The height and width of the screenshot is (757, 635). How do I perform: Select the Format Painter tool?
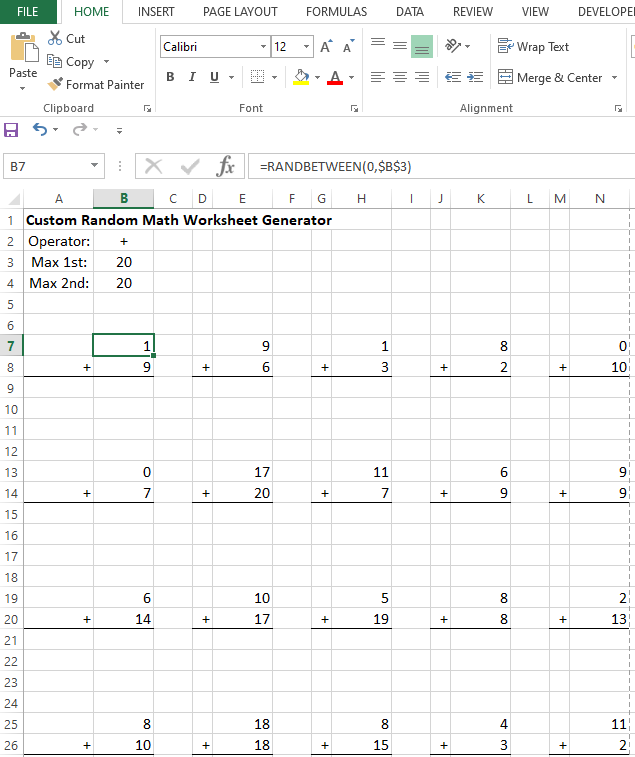(95, 85)
